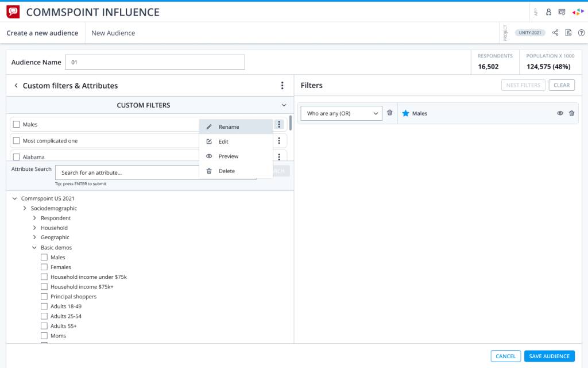Image resolution: width=588 pixels, height=368 pixels.
Task: Check the Adults 25-54 checkbox
Action: pos(44,316)
